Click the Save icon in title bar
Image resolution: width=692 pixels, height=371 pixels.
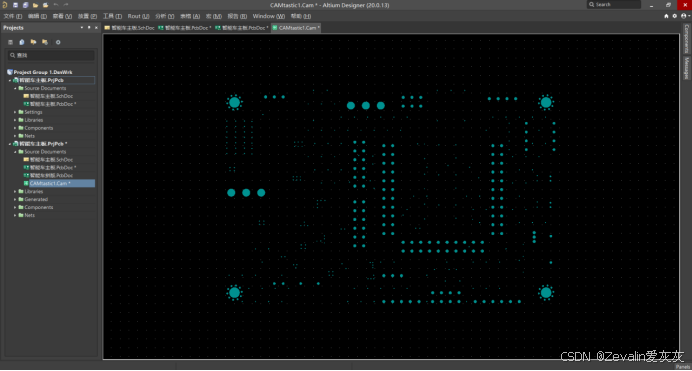pyautogui.click(x=15, y=5)
